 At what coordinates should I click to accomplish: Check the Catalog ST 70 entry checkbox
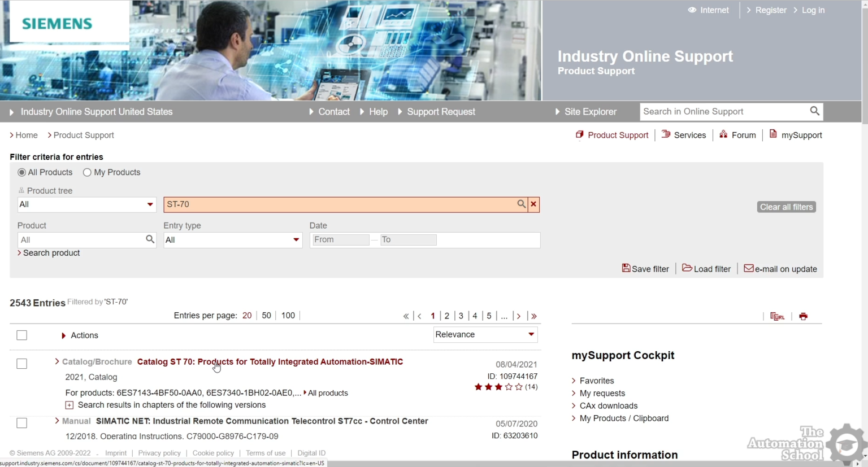coord(22,364)
